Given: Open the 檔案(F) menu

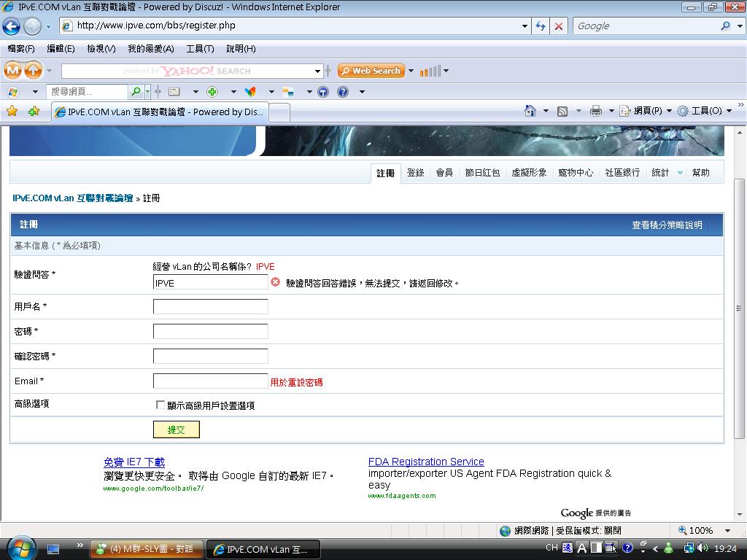Looking at the screenshot, I should click(x=21, y=49).
